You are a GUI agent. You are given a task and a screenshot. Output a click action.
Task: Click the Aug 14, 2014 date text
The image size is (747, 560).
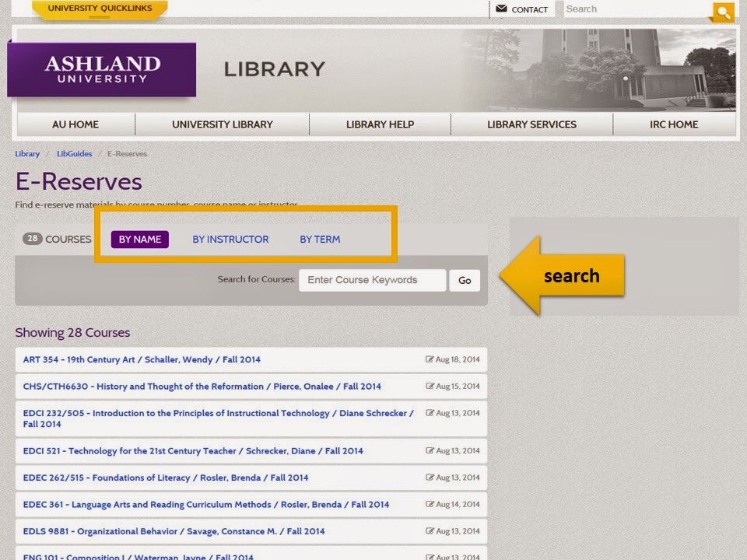[458, 504]
